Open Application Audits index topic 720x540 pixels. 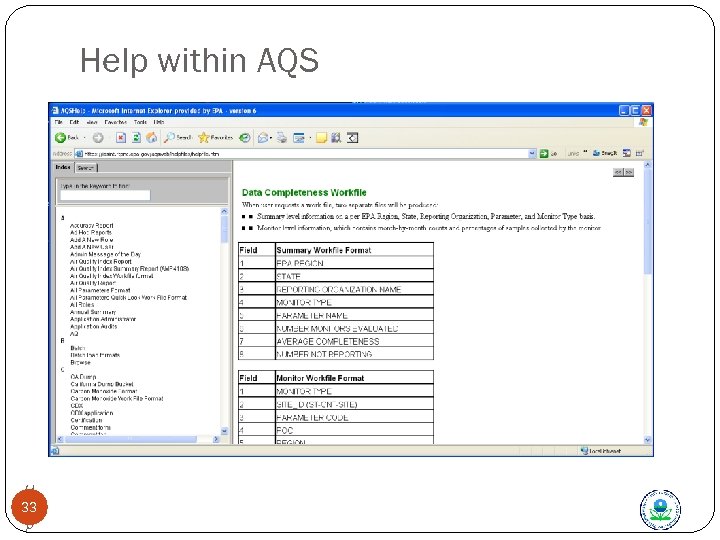(93, 326)
